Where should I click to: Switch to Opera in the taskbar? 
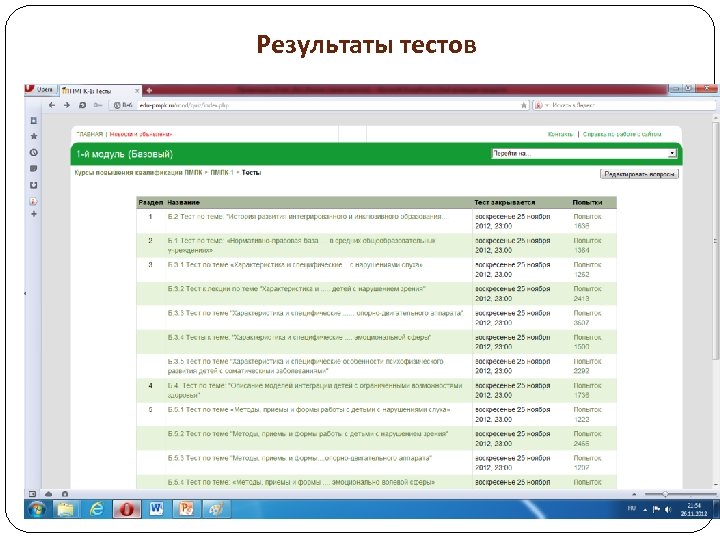(127, 509)
